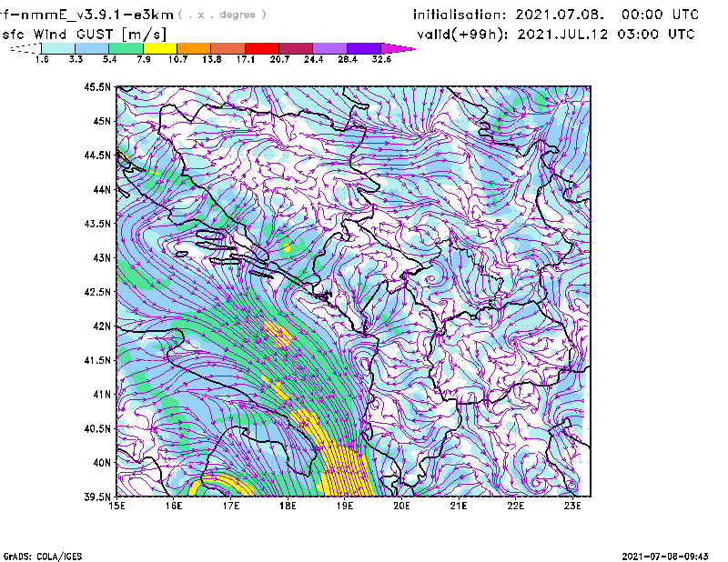Click the legend value 10.7
The height and width of the screenshot is (562, 728).
point(177,59)
